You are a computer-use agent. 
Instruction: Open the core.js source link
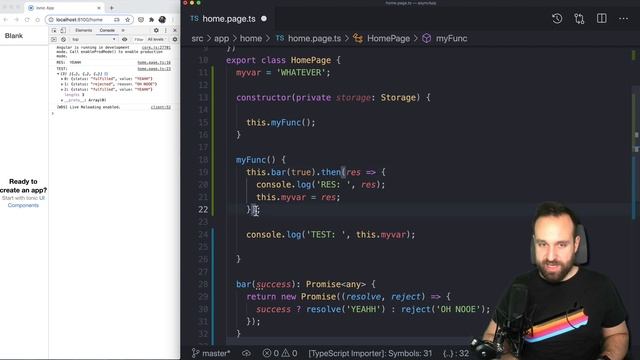pyautogui.click(x=156, y=48)
